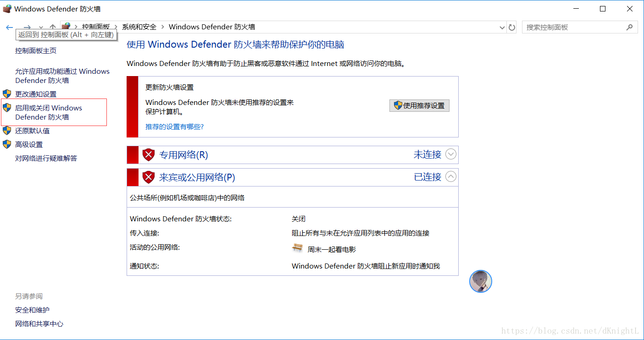Expand the 专用网络 section chevron
The height and width of the screenshot is (340, 644).
click(451, 154)
